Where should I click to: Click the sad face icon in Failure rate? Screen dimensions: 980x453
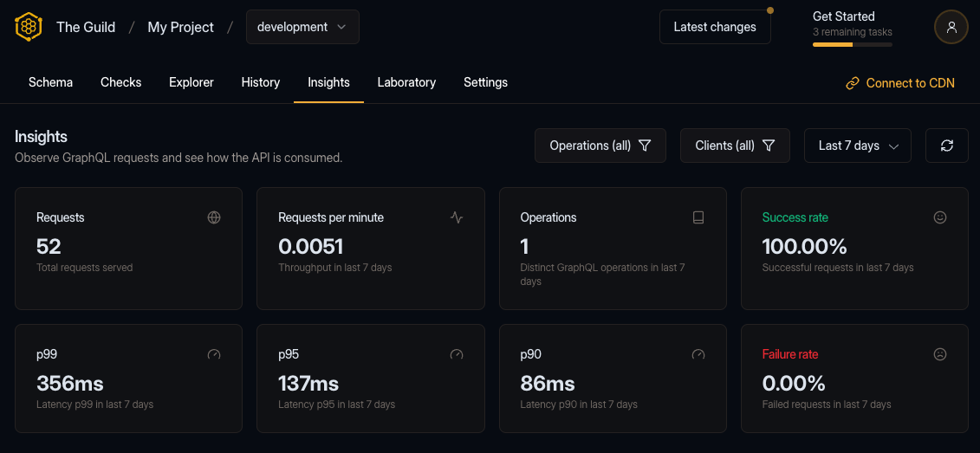point(940,354)
